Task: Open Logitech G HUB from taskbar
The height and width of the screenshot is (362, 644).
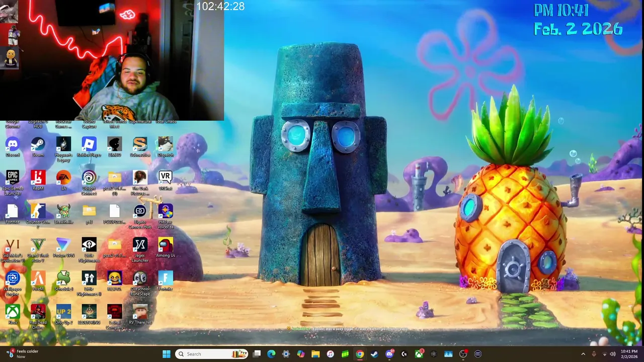Action: [x=404, y=354]
